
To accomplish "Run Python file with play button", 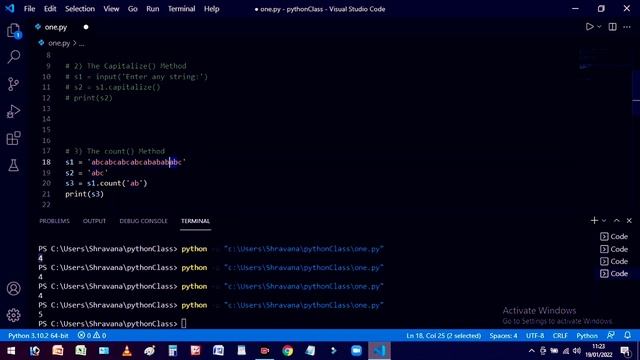I will point(589,27).
